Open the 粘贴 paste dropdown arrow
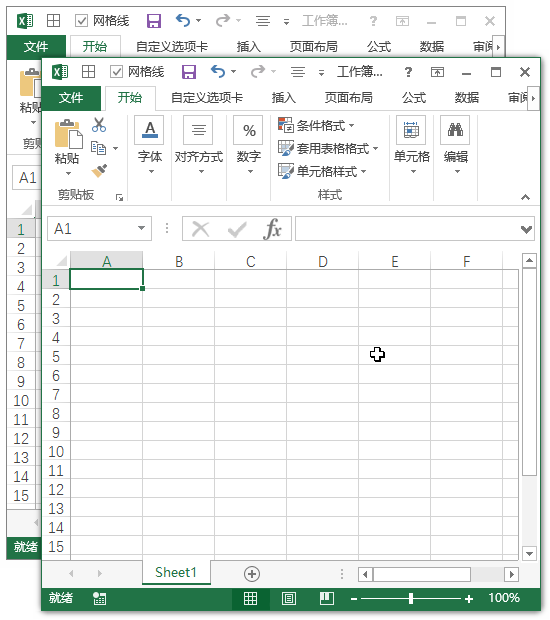550x620 pixels. [x=68, y=174]
